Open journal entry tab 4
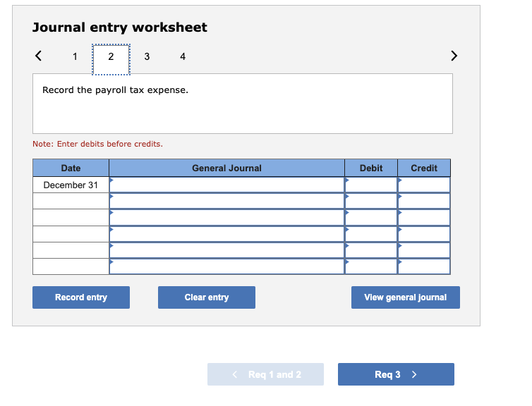The height and width of the screenshot is (406, 532). click(183, 56)
